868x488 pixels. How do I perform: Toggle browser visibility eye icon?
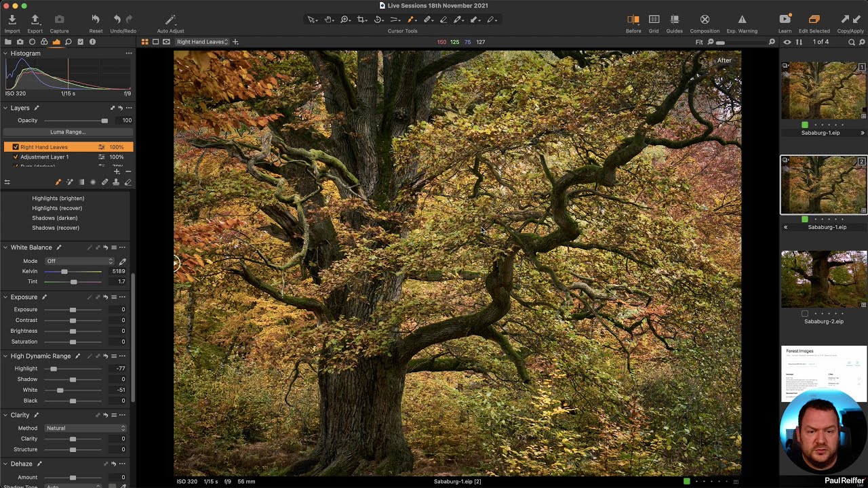coord(787,42)
